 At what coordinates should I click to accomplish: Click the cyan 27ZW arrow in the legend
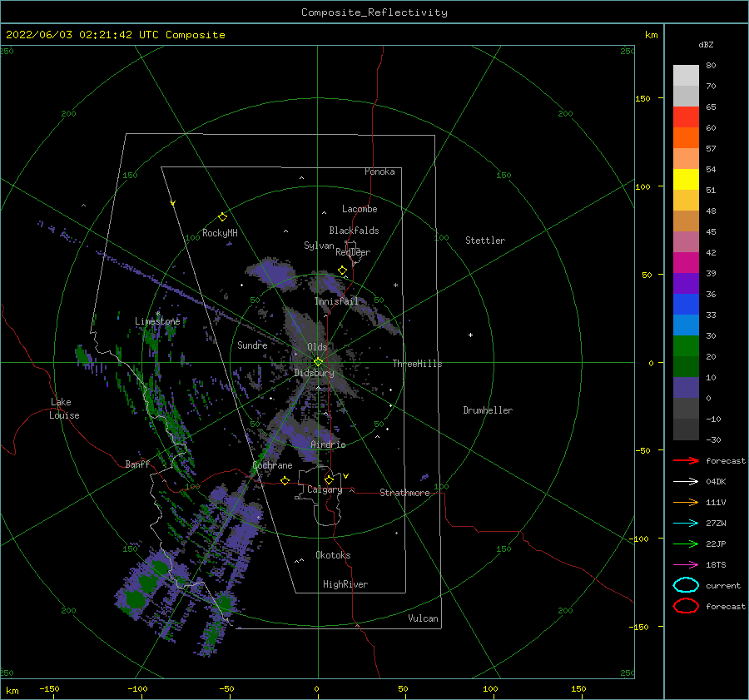click(x=686, y=524)
